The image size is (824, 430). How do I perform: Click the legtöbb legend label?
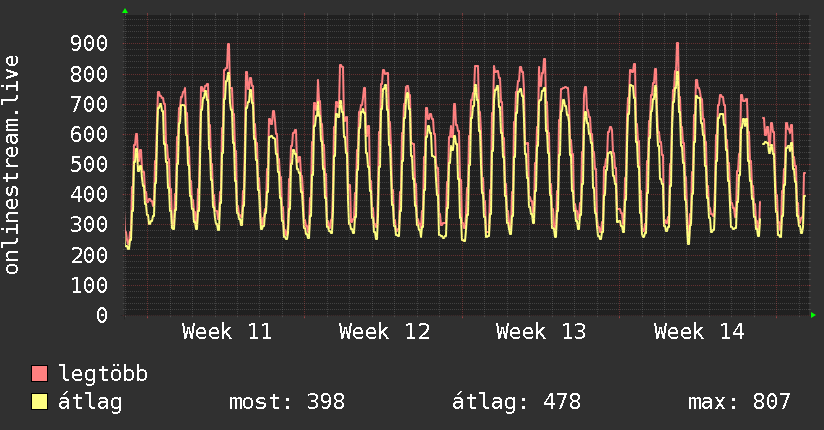coord(103,374)
